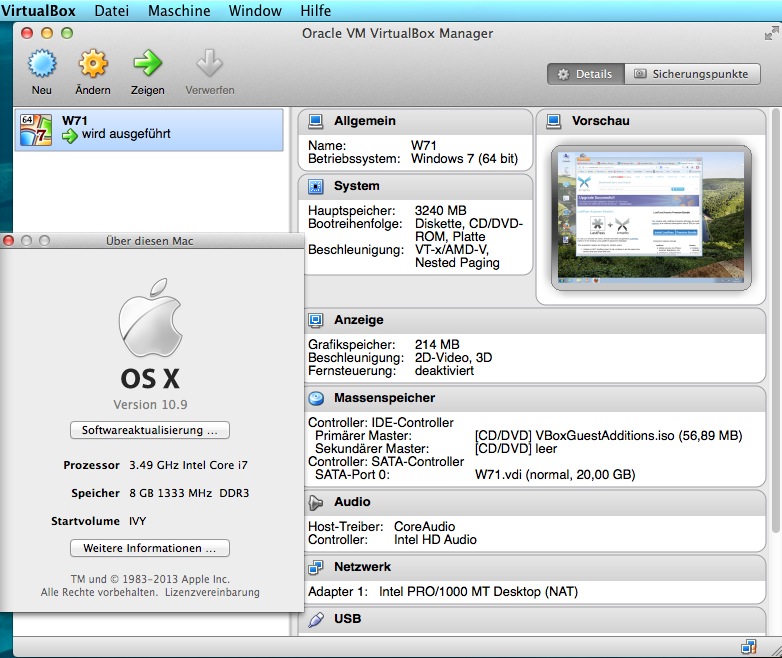Click the Vorschau section monitor icon
Viewport: 782px width, 658px height.
[x=554, y=121]
